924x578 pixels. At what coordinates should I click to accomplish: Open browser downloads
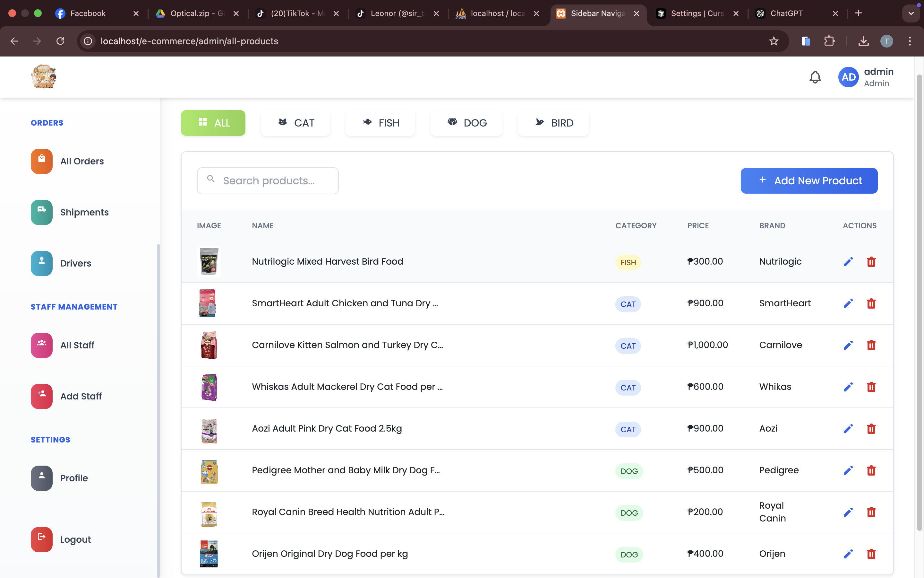click(864, 41)
